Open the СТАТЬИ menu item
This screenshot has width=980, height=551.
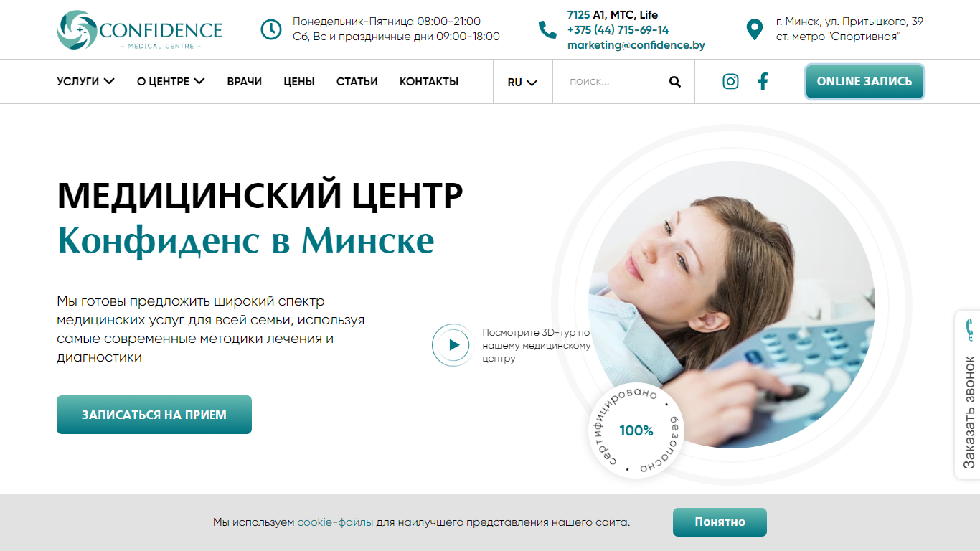[x=357, y=82]
